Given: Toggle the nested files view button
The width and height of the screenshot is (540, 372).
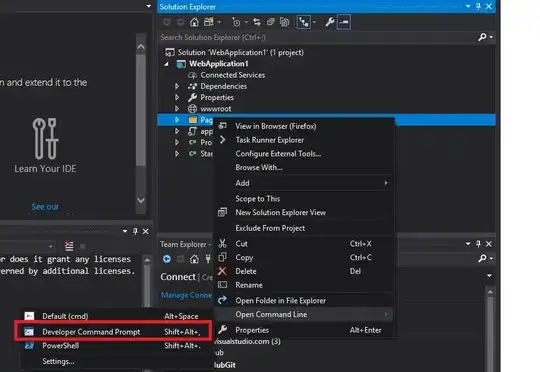Looking at the screenshot, I should [x=304, y=22].
